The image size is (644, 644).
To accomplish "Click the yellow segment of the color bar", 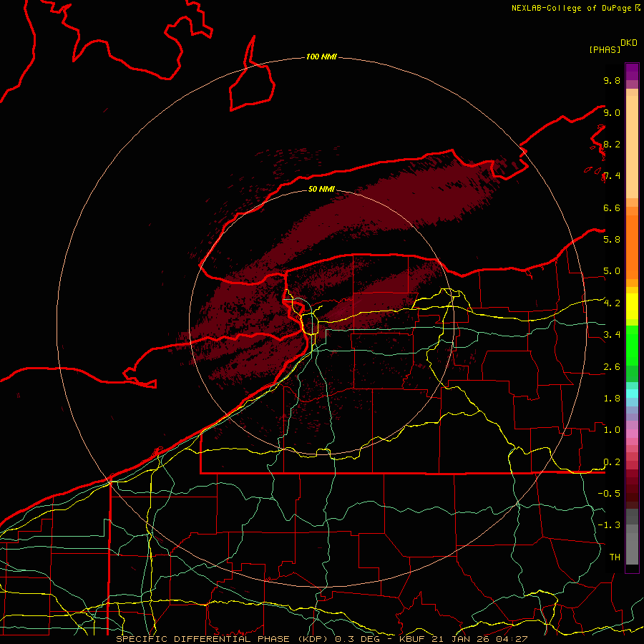I will click(632, 306).
